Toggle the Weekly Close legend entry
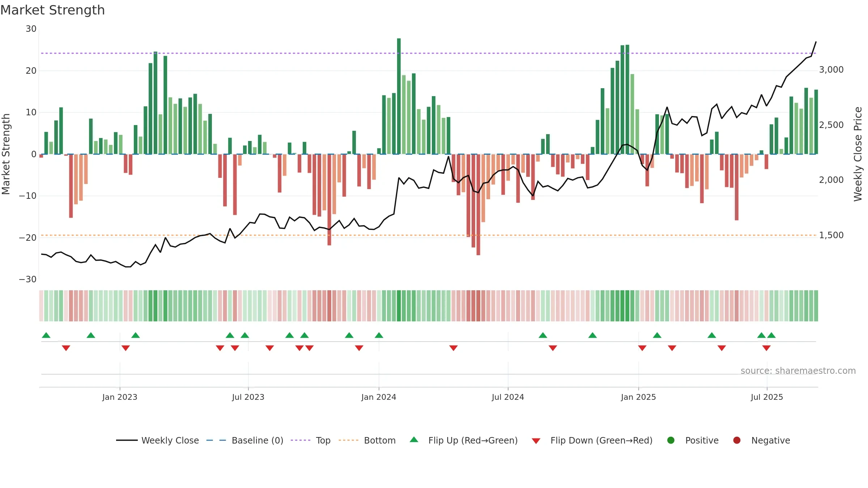Viewport: 868px width, 488px height. (x=158, y=440)
